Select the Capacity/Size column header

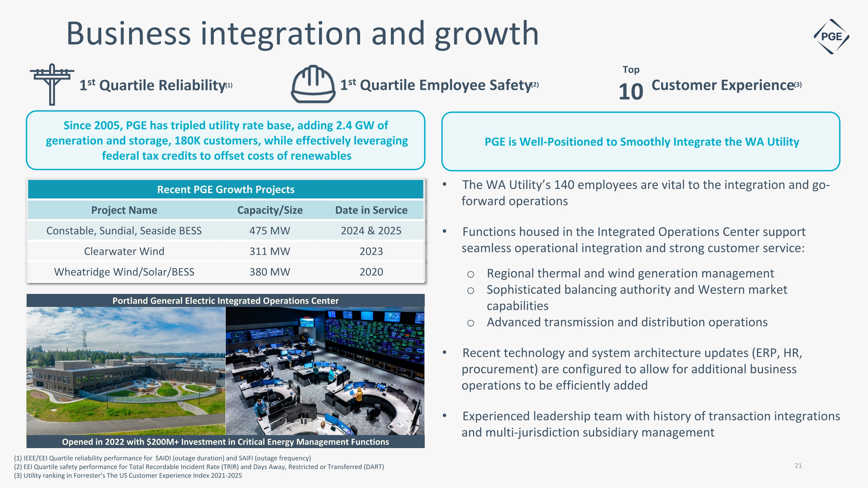pyautogui.click(x=270, y=210)
